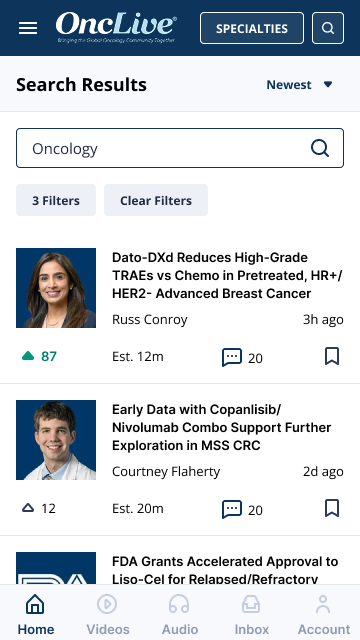
Task: Open the Account profile icon
Action: click(x=323, y=604)
